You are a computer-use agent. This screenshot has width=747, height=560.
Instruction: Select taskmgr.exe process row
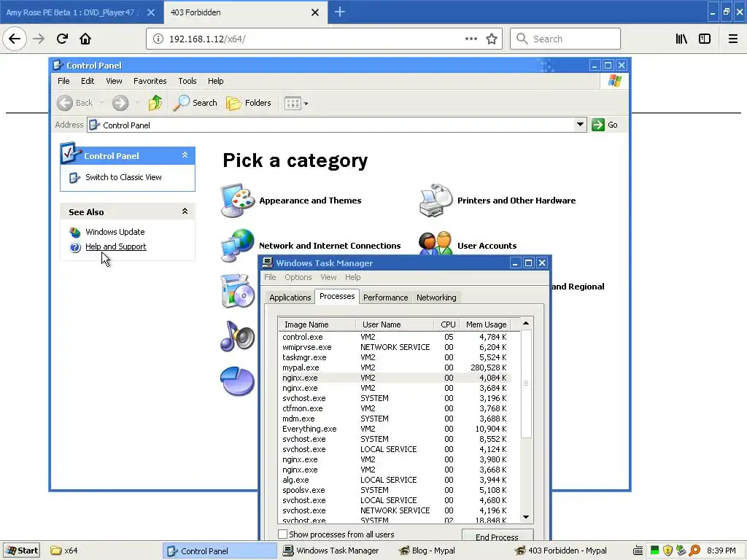pos(395,357)
